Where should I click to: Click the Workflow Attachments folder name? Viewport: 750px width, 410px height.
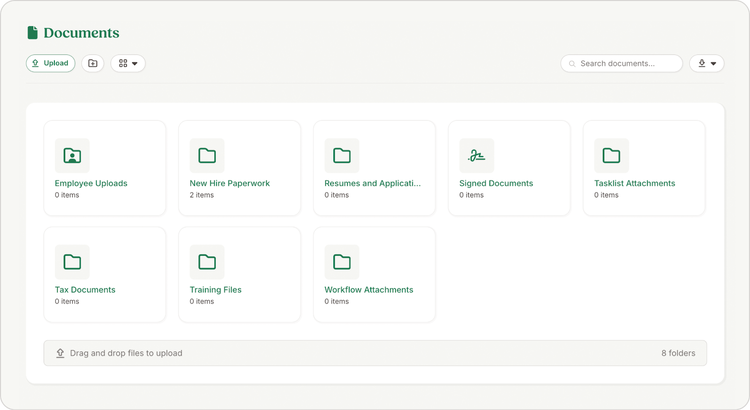[369, 289]
